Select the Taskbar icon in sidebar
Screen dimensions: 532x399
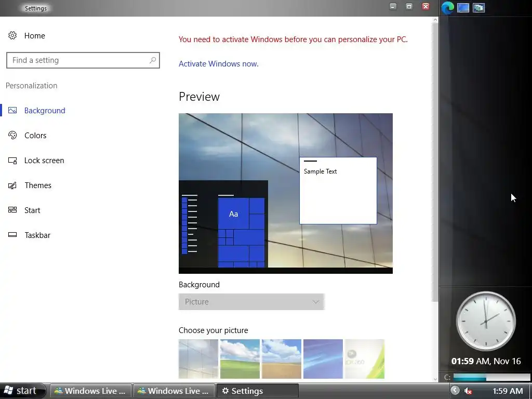click(x=12, y=235)
